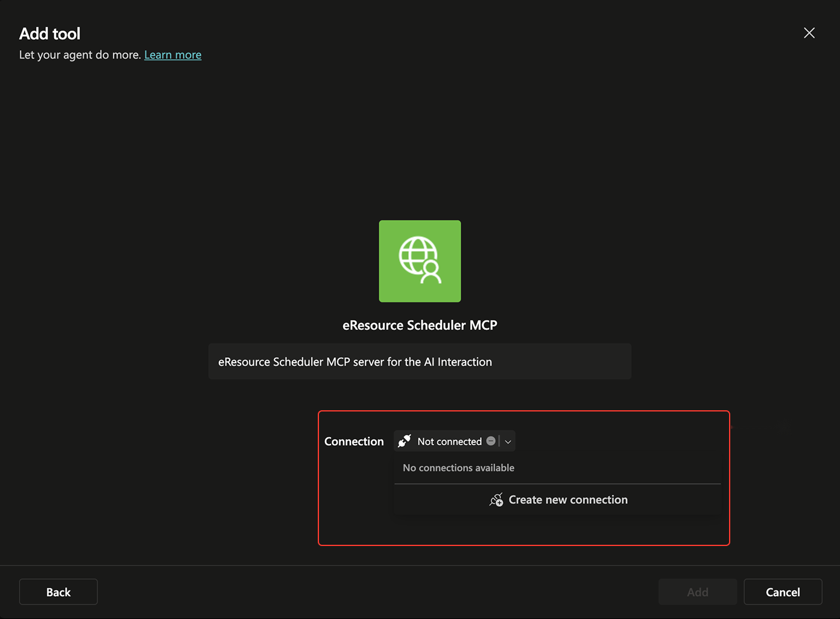Click the plug icon beside Not connected
The image size is (840, 619).
pyautogui.click(x=405, y=441)
